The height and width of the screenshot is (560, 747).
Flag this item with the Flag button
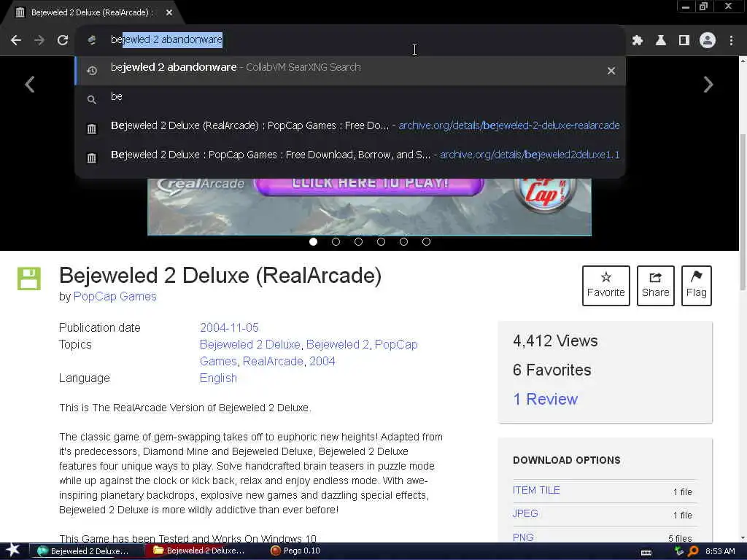[697, 286]
